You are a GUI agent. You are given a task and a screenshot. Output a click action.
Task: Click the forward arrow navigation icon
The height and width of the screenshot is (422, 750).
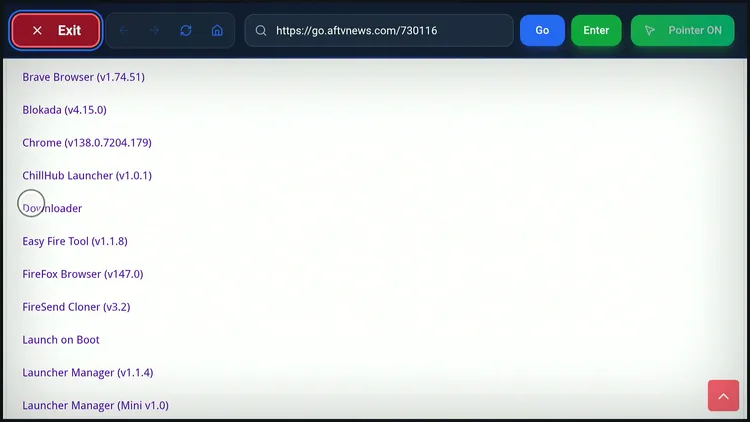coord(154,31)
